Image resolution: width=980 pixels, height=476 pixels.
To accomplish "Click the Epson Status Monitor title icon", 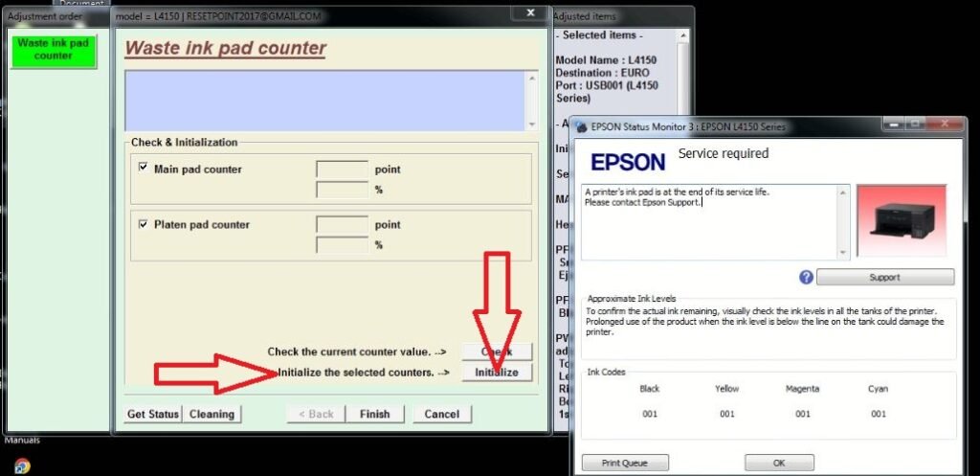I will click(x=582, y=126).
